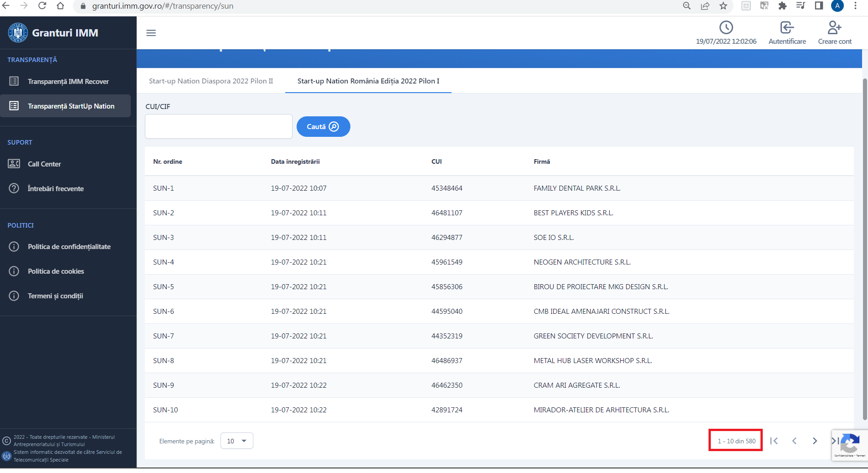Focus the CUI/CIF search field

pyautogui.click(x=219, y=126)
